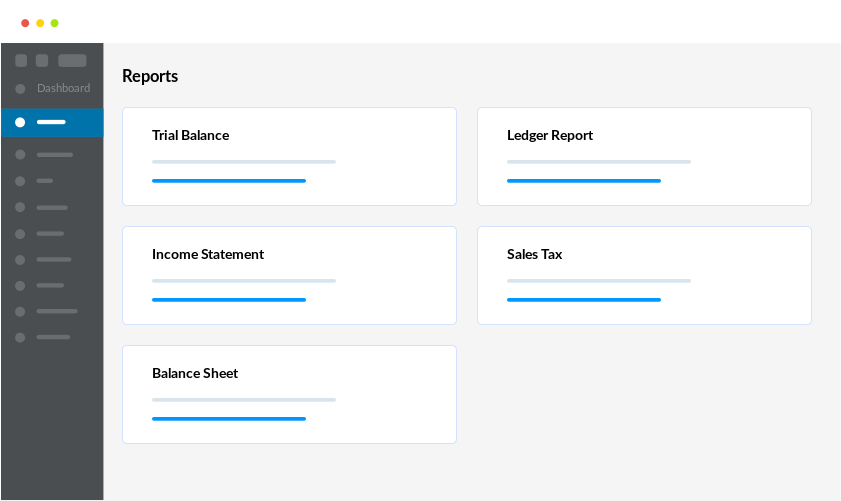
Task: Click the last circle icon in sidebar
Action: click(20, 337)
